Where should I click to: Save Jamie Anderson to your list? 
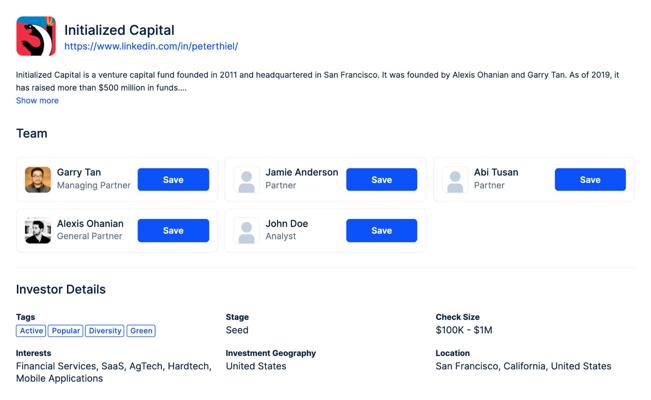click(382, 179)
